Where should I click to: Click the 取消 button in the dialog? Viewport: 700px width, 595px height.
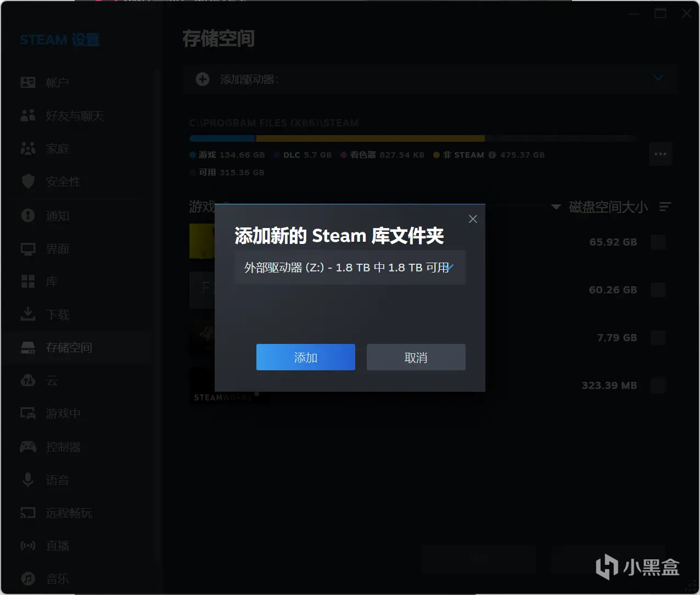[x=416, y=357]
